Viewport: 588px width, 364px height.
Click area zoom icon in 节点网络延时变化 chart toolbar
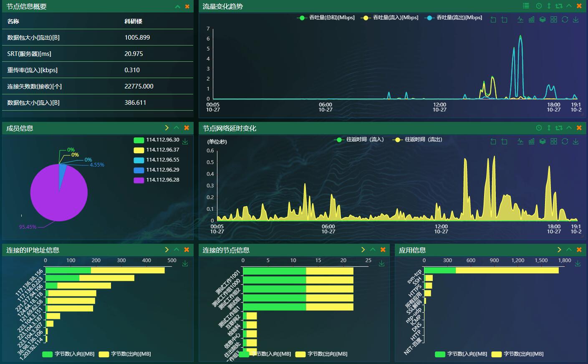click(504, 142)
